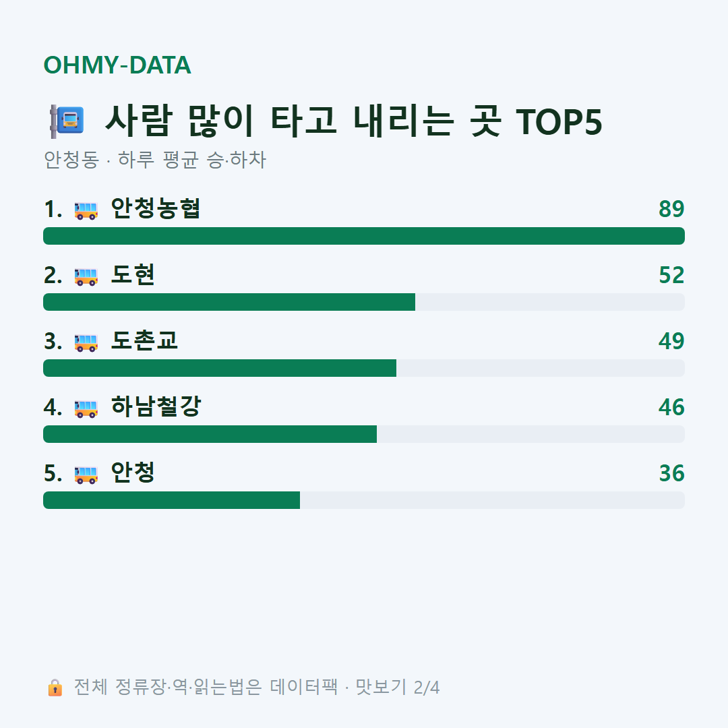The width and height of the screenshot is (728, 728).
Task: Click the 안청동 하루 평균 승·하차 subtitle
Action: tap(155, 160)
